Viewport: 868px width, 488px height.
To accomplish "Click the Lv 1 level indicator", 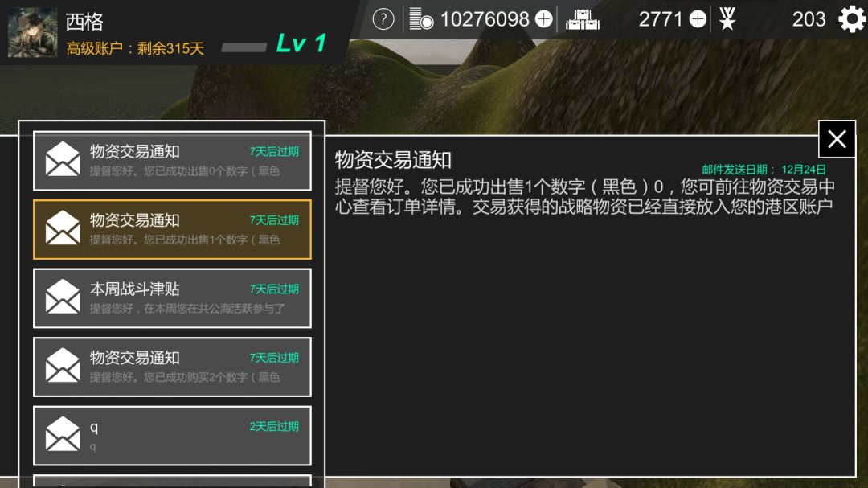I will (301, 43).
